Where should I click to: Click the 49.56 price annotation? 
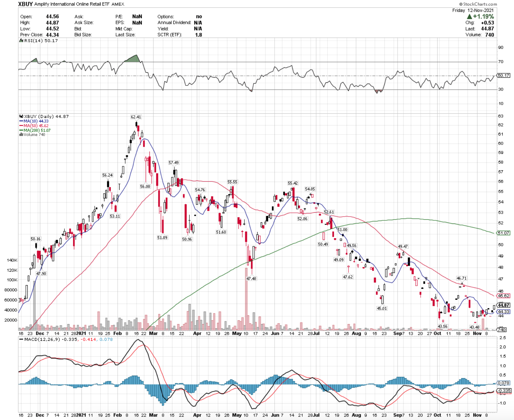[x=352, y=246]
